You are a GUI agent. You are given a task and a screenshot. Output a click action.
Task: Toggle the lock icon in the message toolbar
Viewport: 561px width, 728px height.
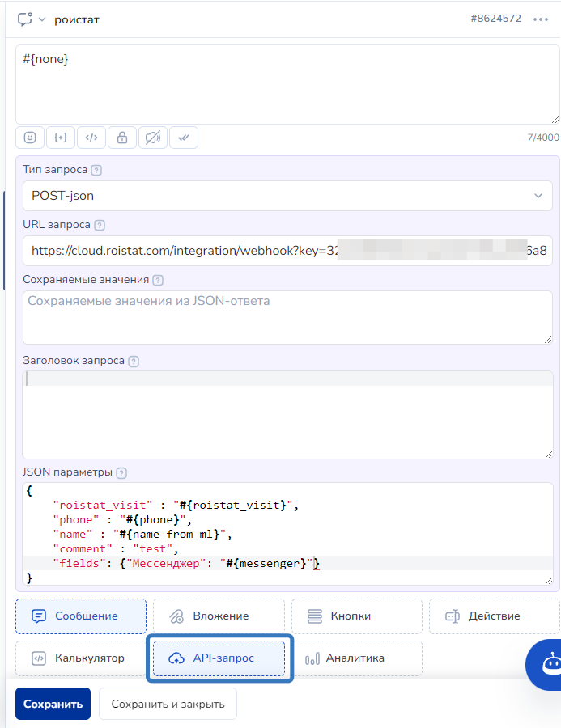[x=122, y=138]
